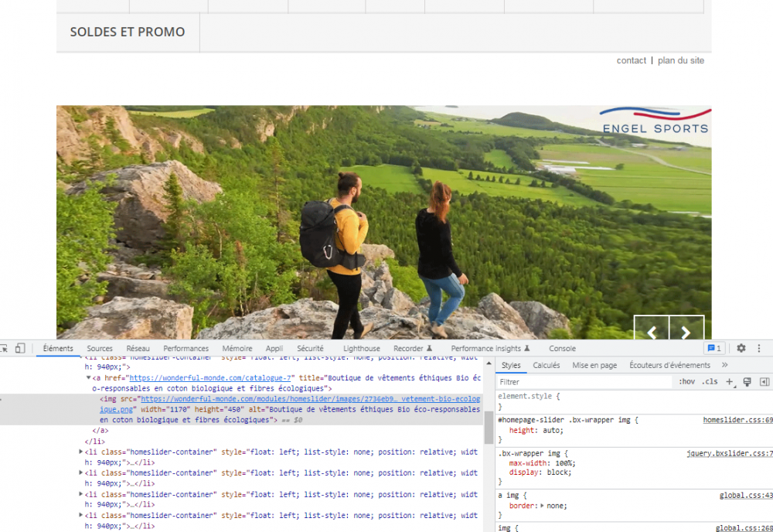The width and height of the screenshot is (773, 532).
Task: Advance the slider with the right arrow
Action: pyautogui.click(x=686, y=332)
